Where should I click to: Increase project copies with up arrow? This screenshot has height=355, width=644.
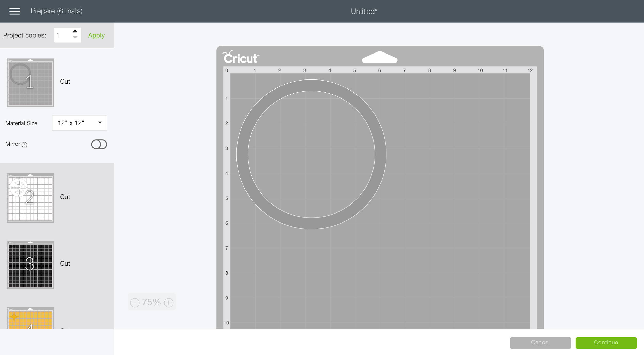click(75, 31)
